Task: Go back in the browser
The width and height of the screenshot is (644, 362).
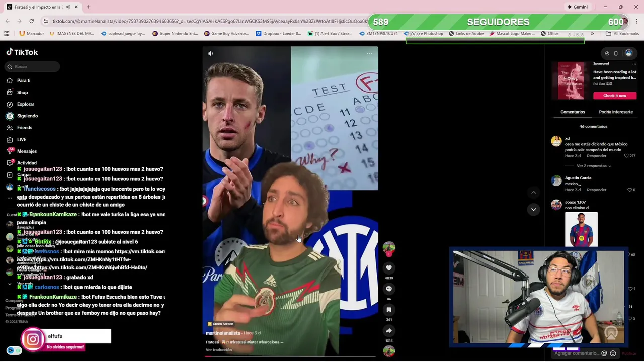Action: click(7, 21)
